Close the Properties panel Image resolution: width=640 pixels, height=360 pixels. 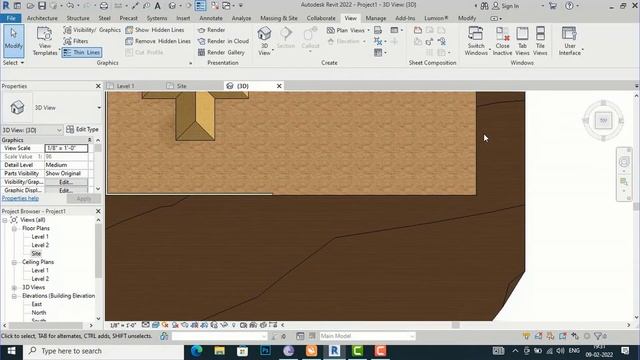click(98, 86)
